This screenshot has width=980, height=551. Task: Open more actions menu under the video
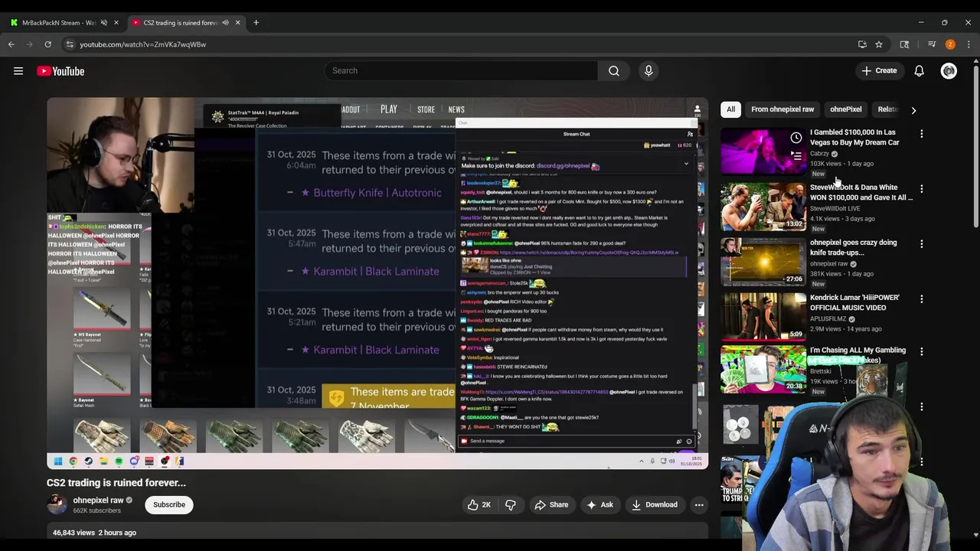tap(699, 505)
